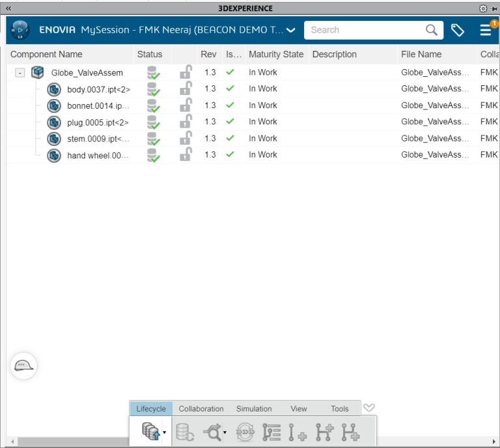Switch to the View tab
Image resolution: width=500 pixels, height=448 pixels.
[298, 409]
